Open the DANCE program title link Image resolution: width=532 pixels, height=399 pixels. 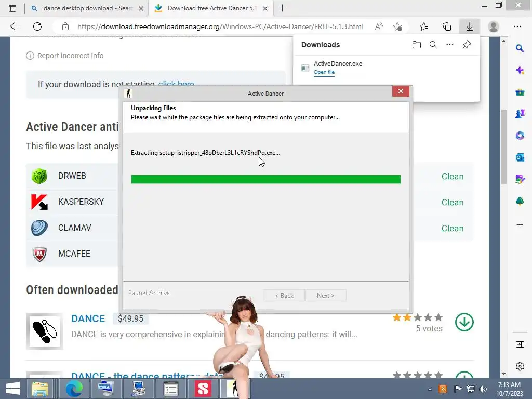coord(88,318)
